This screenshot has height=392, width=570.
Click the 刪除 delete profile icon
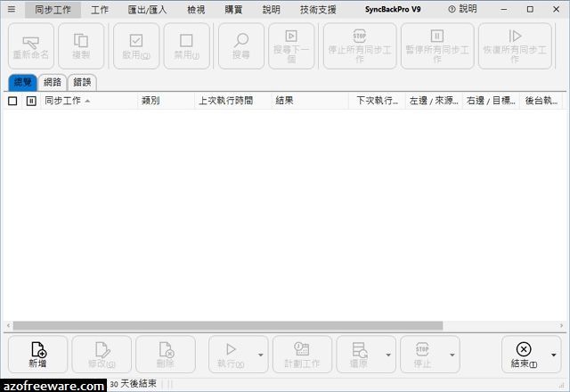(x=167, y=350)
